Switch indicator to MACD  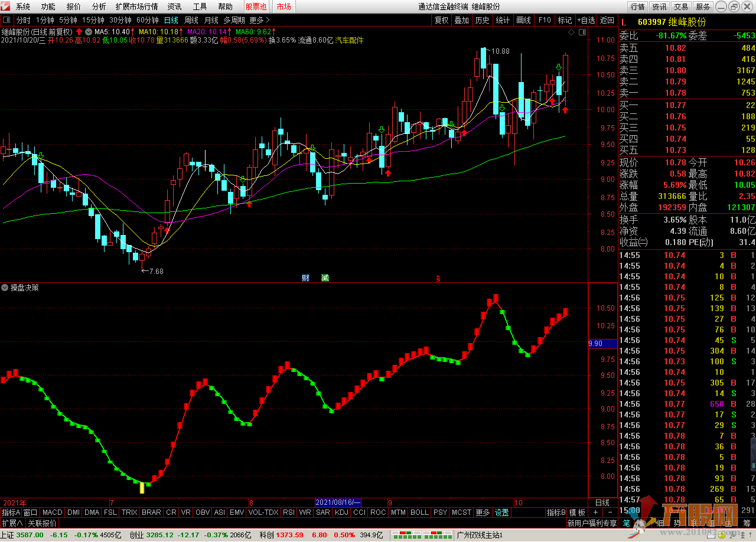(53, 512)
